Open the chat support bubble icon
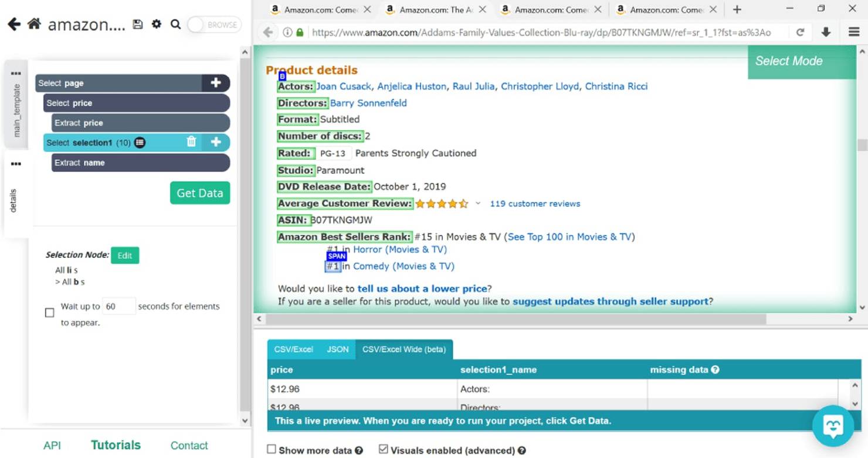 (833, 426)
